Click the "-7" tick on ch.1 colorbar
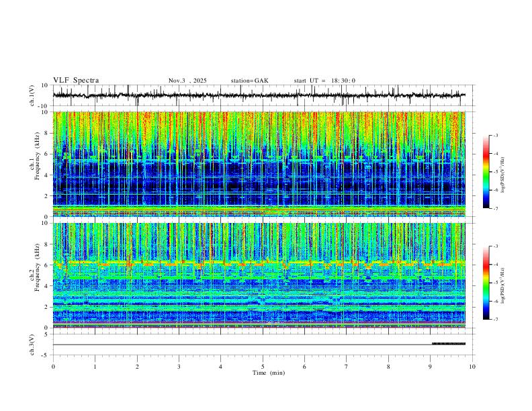 pyautogui.click(x=495, y=209)
